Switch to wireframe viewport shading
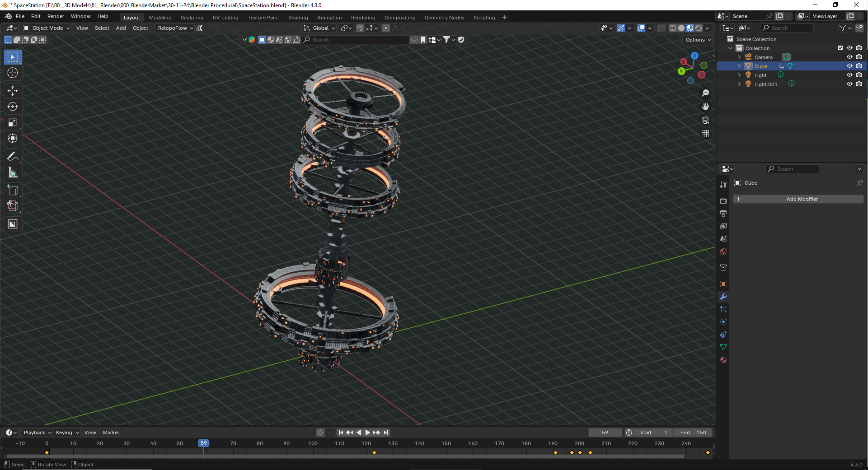The width and height of the screenshot is (868, 470). [673, 28]
